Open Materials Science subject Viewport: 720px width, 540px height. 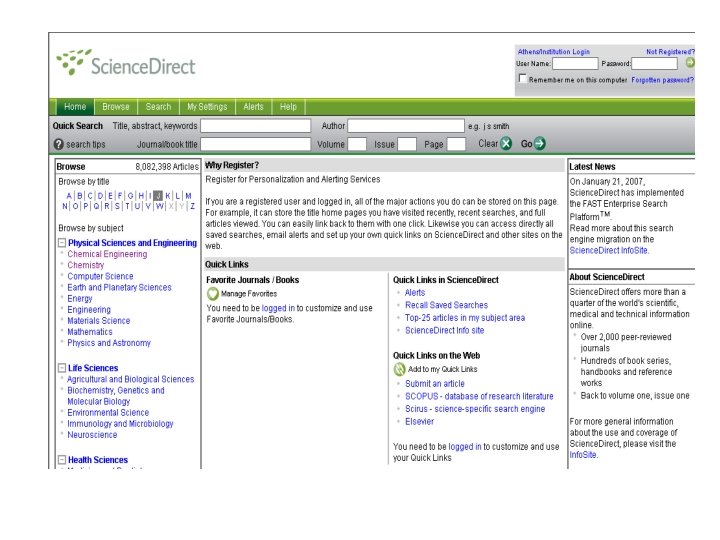pos(99,321)
